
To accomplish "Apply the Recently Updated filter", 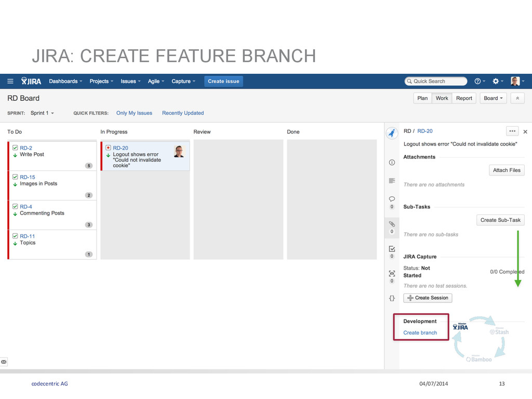I will pos(183,113).
